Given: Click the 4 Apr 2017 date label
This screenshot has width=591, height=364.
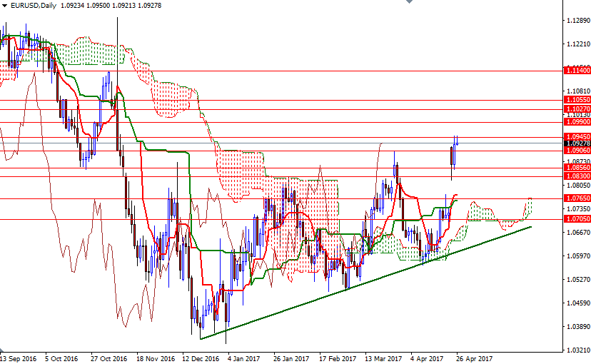Looking at the screenshot, I should pos(427,359).
